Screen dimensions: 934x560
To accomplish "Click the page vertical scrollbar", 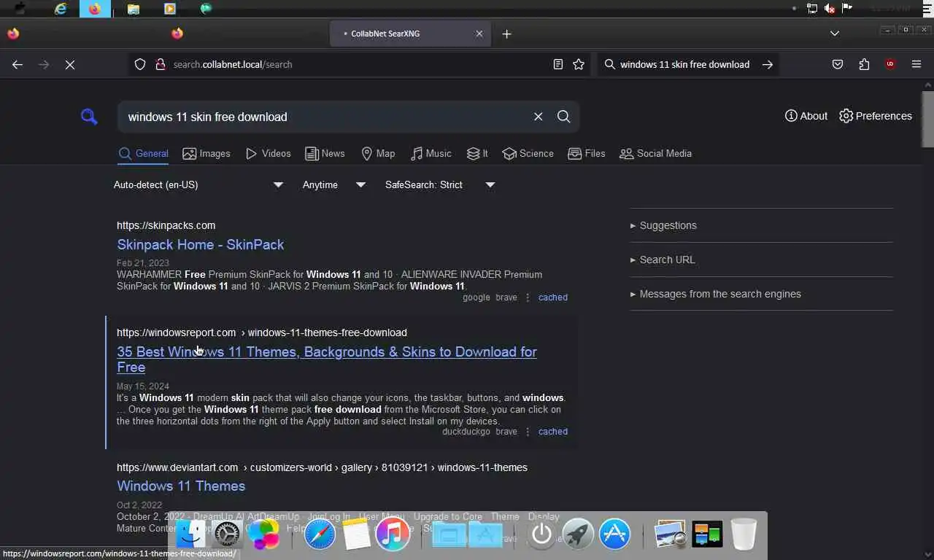I will click(x=927, y=119).
